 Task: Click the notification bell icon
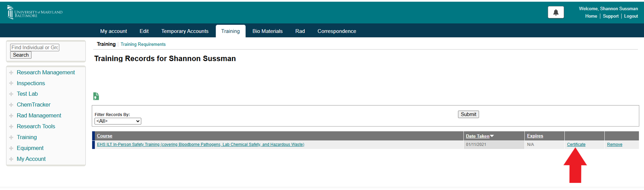[556, 13]
